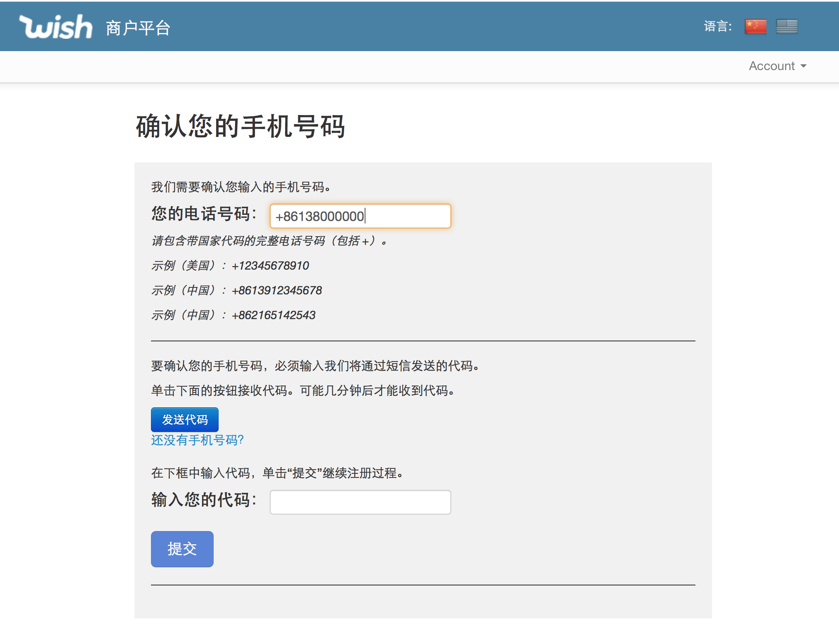Open the Account dropdown menu

[x=778, y=66]
